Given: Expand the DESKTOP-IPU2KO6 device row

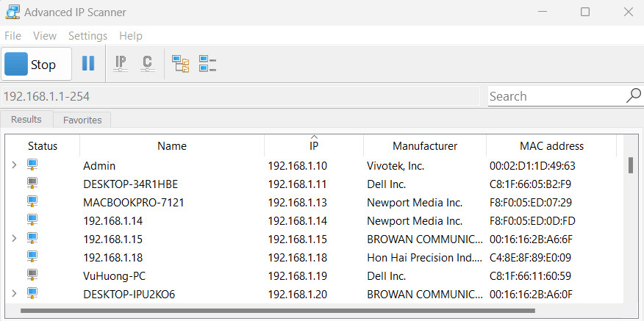Looking at the screenshot, I should (x=15, y=294).
